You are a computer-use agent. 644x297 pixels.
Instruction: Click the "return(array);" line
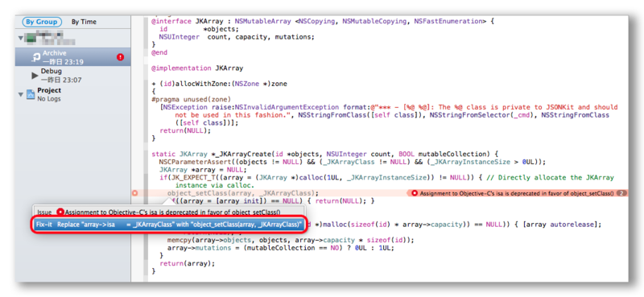(187, 264)
